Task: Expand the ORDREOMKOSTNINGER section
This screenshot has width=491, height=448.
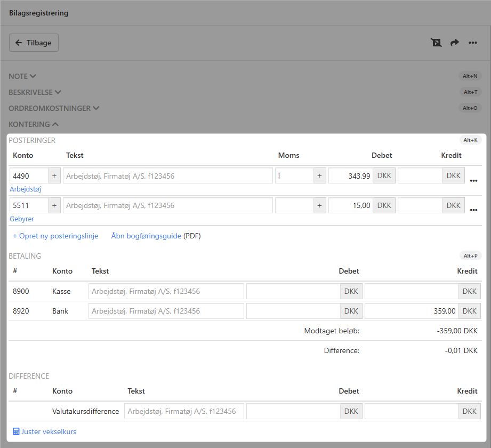Action: (54, 108)
